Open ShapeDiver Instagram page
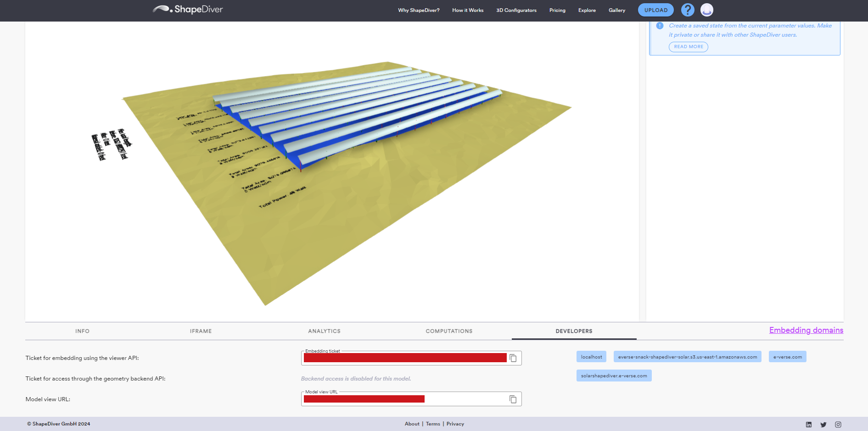 (838, 425)
